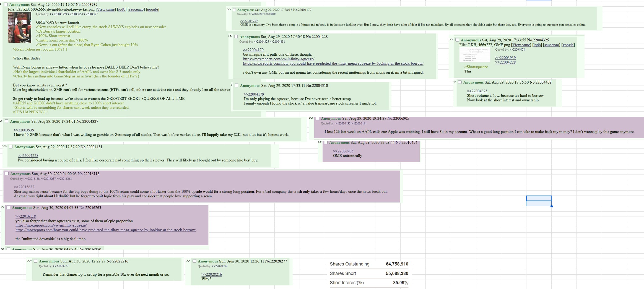Viewport: 644px width, 289px height.
Task: Open the GME.png image thumbnail
Action: [475, 55]
